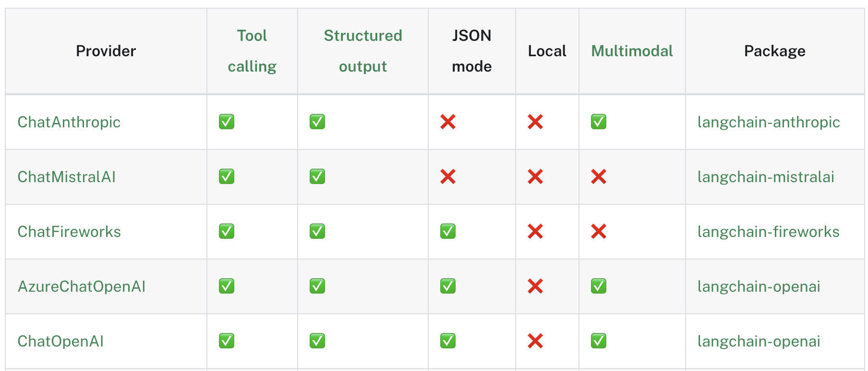Click ChatOpenAI multimodal checkmark icon
This screenshot has height=371, width=868.
pos(599,341)
